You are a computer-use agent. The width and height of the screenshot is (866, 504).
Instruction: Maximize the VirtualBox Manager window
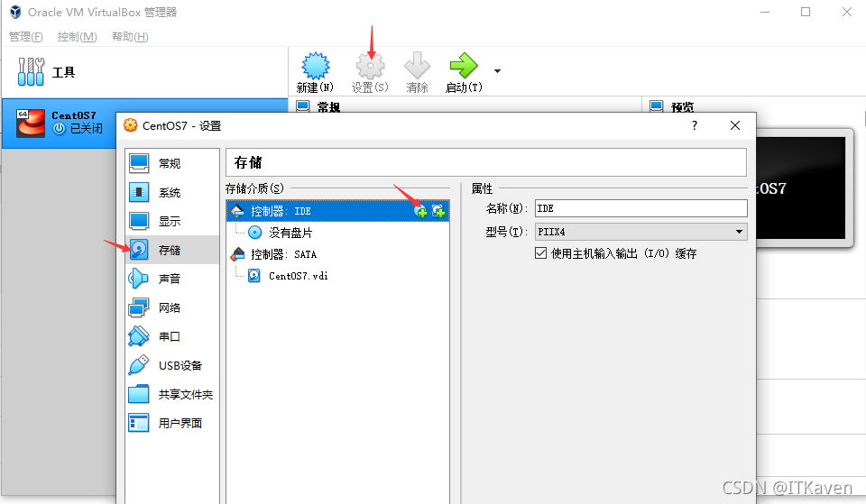tap(806, 12)
